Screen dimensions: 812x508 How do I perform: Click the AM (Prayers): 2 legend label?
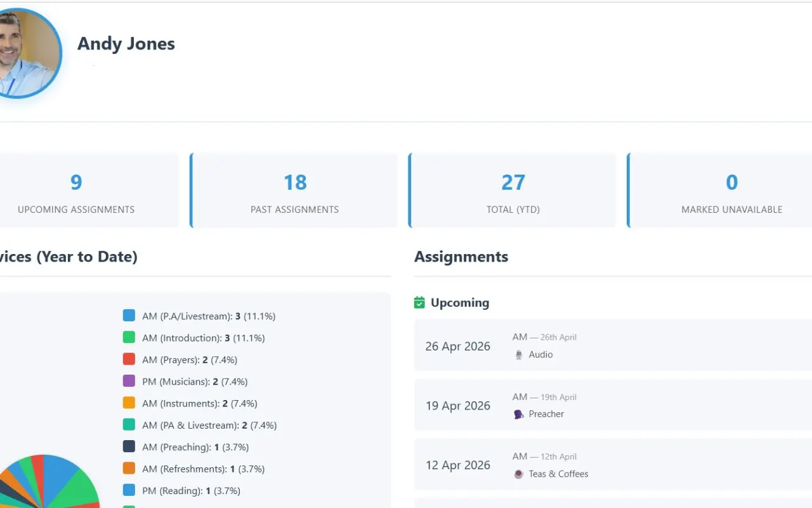tap(190, 360)
